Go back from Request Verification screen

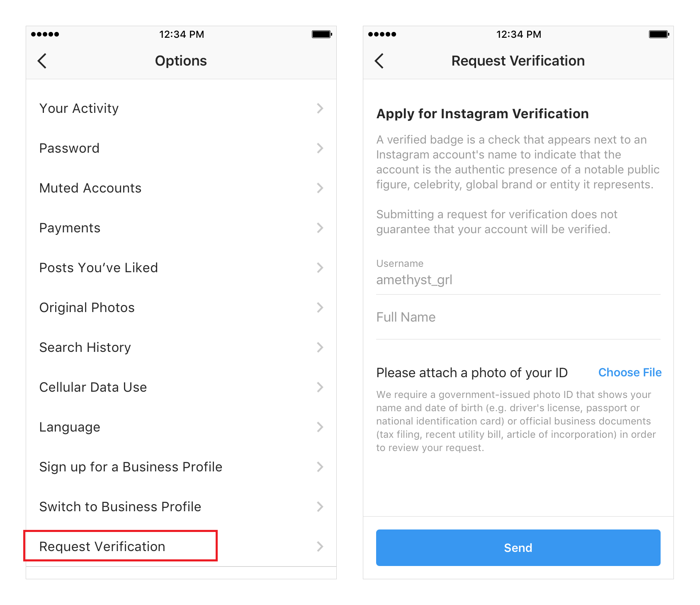(379, 61)
